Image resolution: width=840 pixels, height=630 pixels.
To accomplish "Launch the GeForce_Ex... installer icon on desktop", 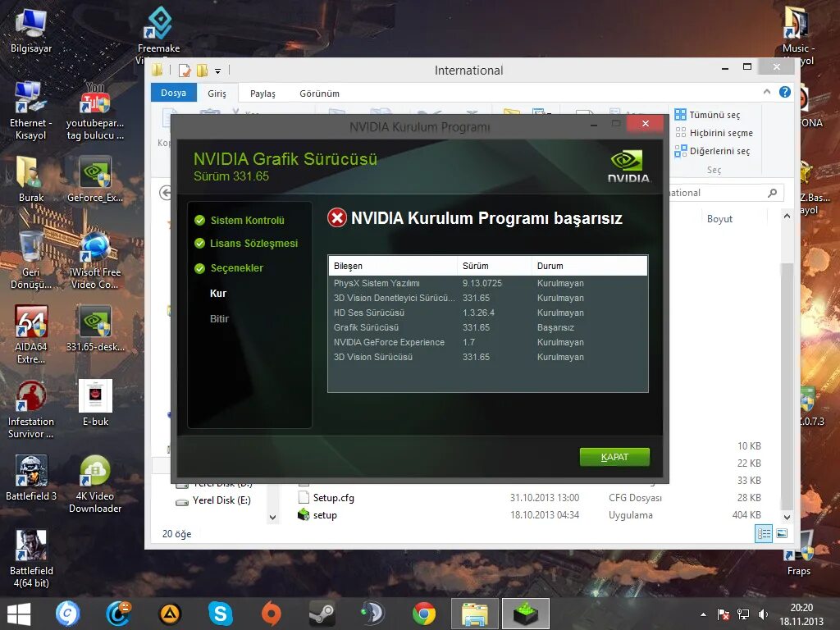I will click(95, 180).
